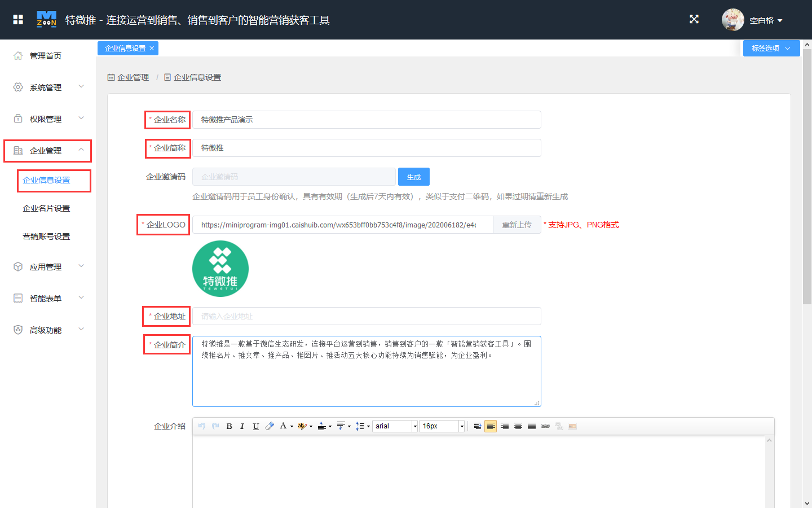Click the remove link icon
This screenshot has height=508, width=812.
coord(559,426)
